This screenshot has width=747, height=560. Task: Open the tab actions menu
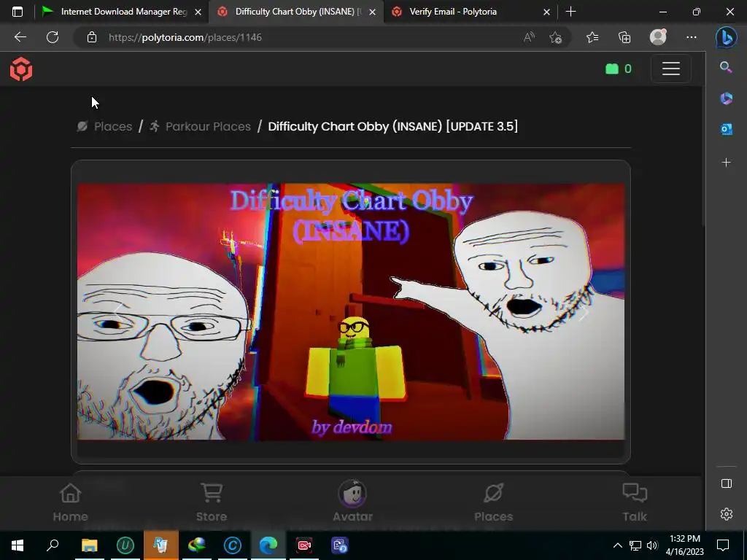tap(18, 12)
